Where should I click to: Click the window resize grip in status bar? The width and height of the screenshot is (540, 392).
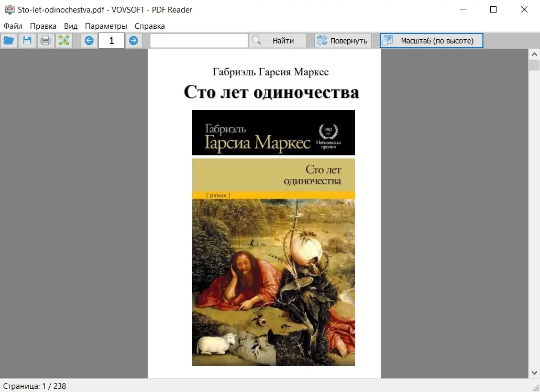[536, 388]
